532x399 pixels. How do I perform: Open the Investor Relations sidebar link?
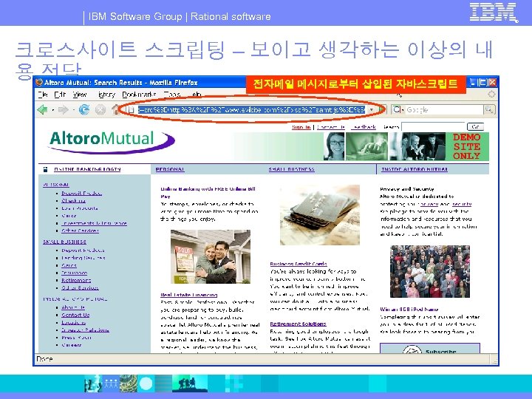[x=85, y=330]
